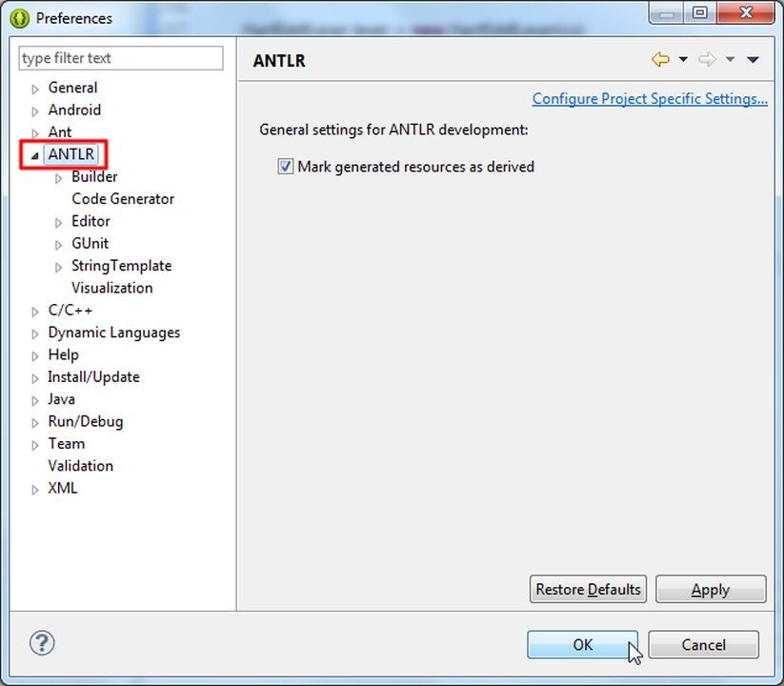Select the C/C++ preferences item
This screenshot has height=686, width=784.
coord(70,310)
